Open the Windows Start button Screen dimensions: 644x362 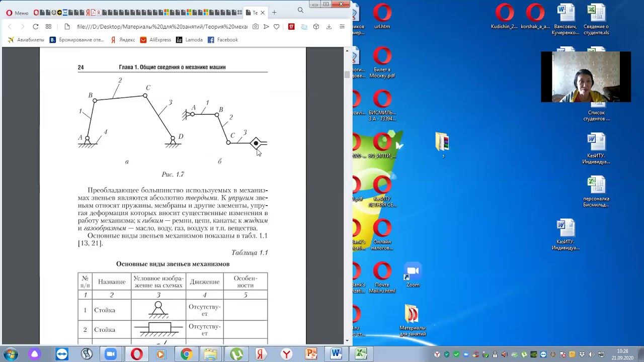pyautogui.click(x=11, y=354)
